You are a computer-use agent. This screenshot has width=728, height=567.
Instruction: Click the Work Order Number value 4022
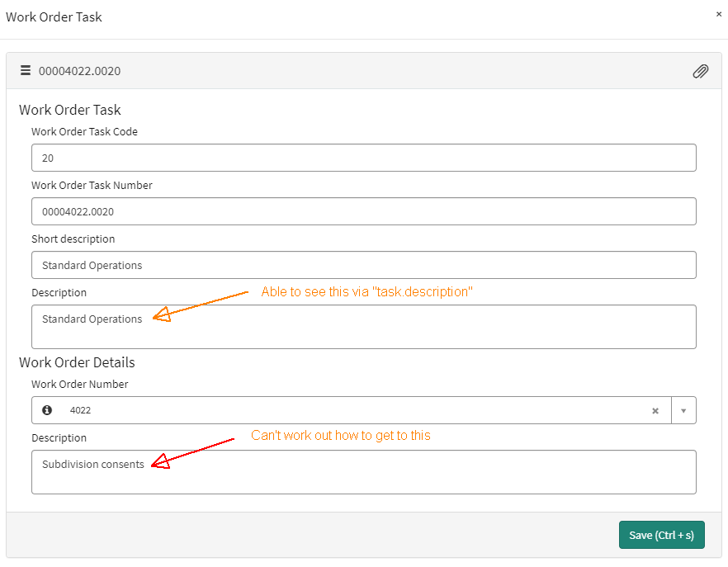pos(80,410)
